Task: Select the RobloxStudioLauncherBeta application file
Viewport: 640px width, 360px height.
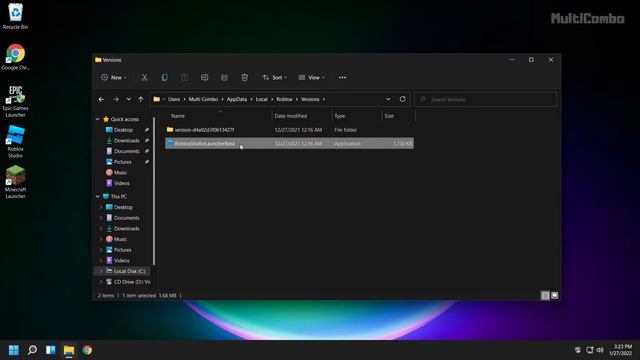Action: 289,143
